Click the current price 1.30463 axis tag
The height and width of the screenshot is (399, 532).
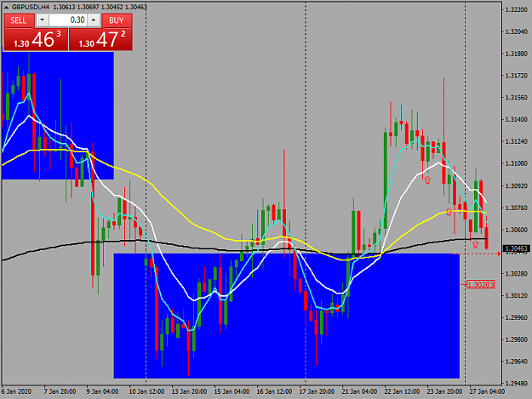pos(517,248)
